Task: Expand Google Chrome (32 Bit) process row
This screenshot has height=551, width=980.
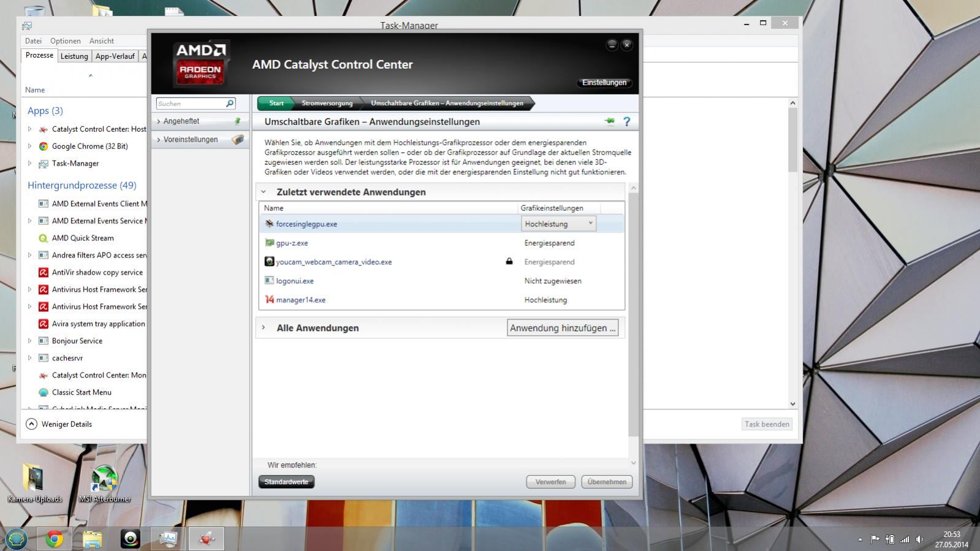Action: pos(29,146)
